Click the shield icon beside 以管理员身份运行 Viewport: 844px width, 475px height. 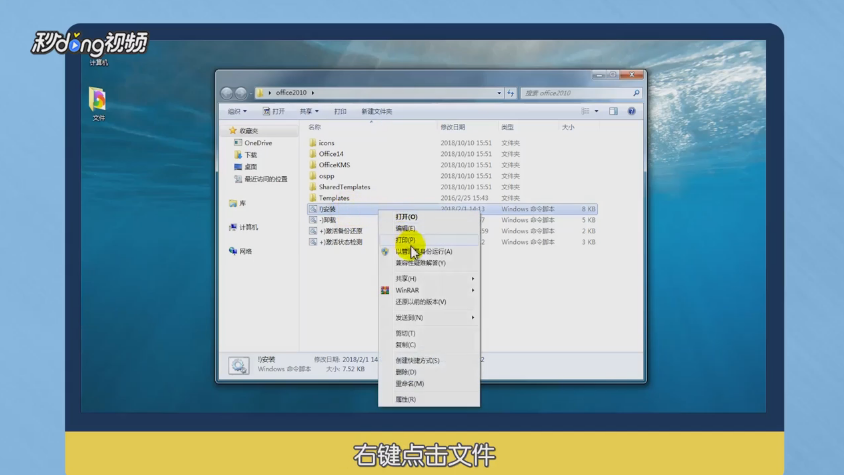[385, 252]
